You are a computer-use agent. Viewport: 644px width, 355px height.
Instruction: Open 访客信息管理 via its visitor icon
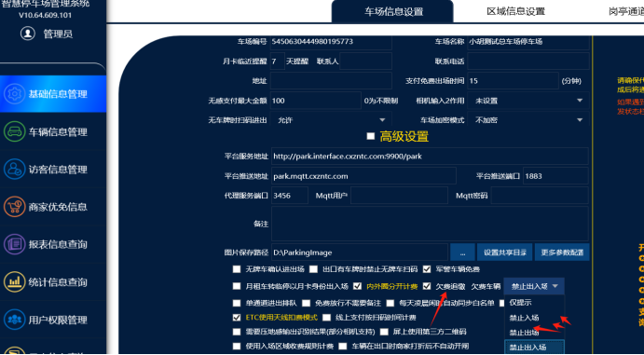pos(14,169)
